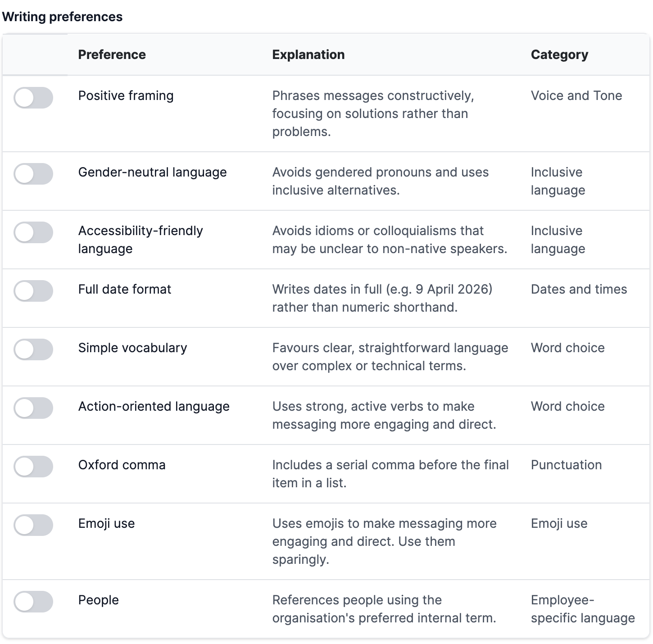Image resolution: width=653 pixels, height=644 pixels.
Task: Click the Preference column header
Action: [112, 54]
